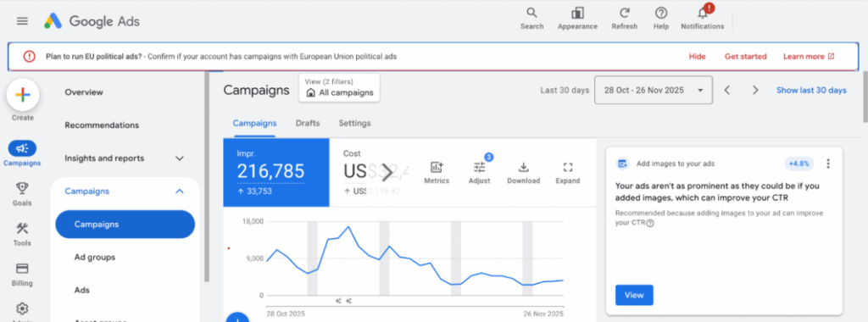Open the Learn more link
Viewport: 868px width, 322px height.
tap(808, 57)
